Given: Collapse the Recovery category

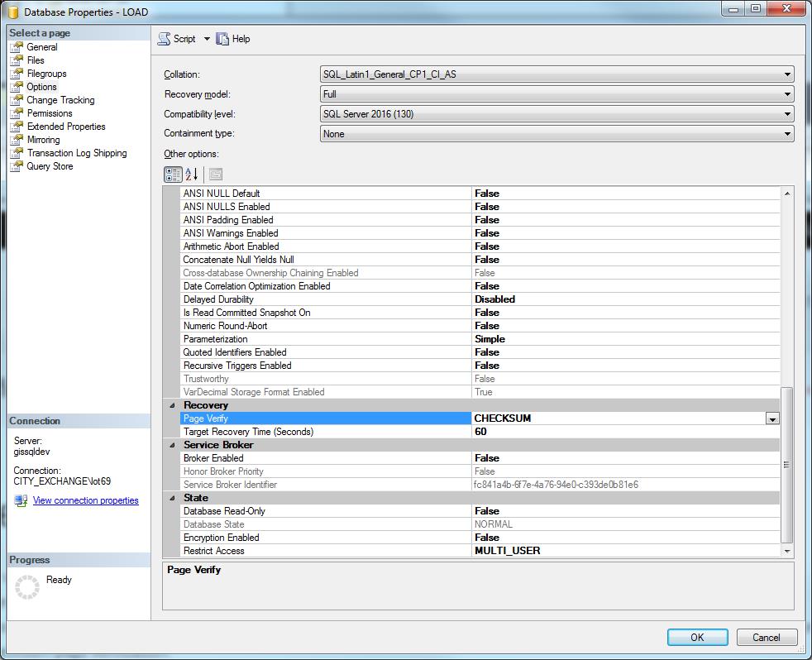Looking at the screenshot, I should pos(173,405).
